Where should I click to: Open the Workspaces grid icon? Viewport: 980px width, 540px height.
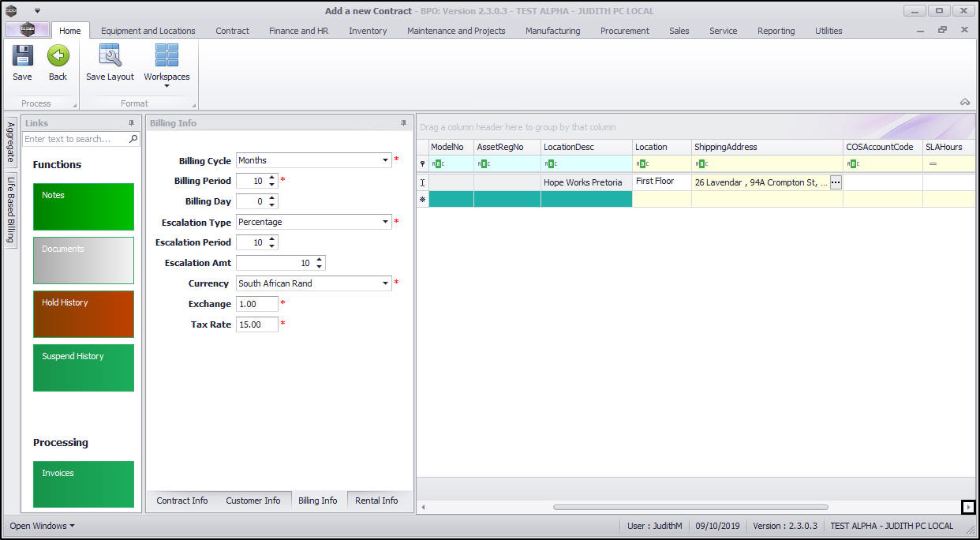tap(166, 55)
